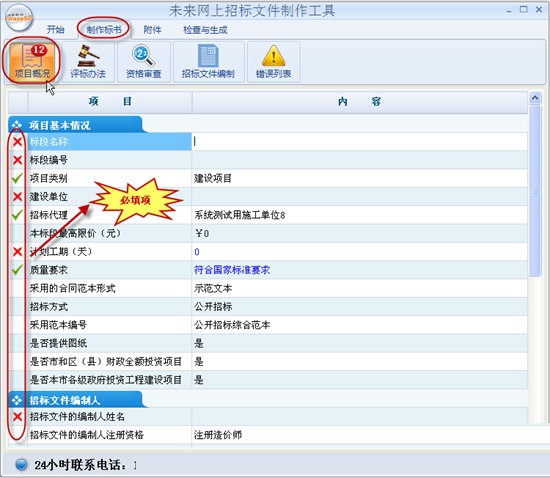Click green check beside 项目类别
Screen dimensions: 550x478
17,178
